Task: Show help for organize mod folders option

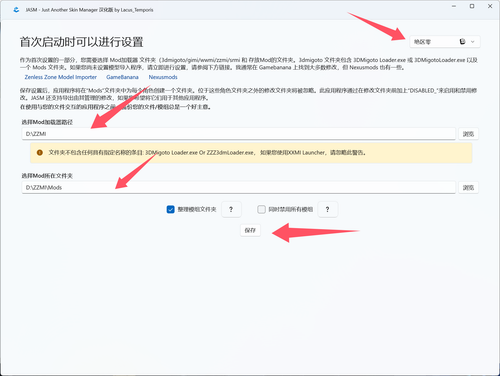Action: (231, 209)
